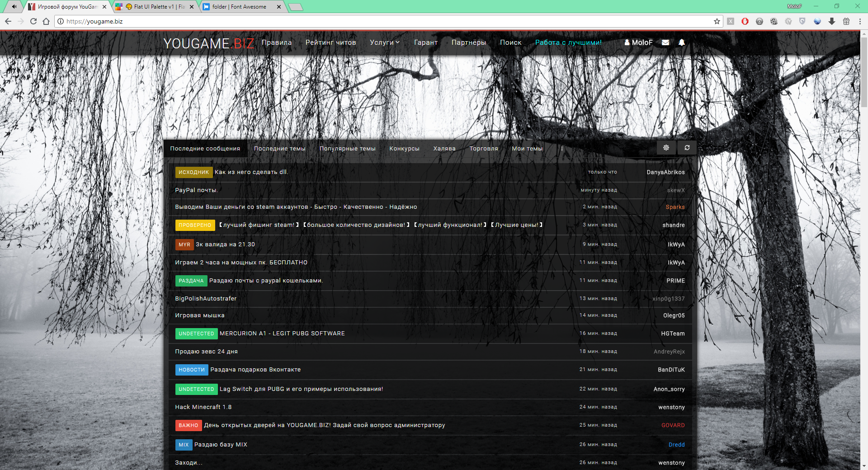The image size is (868, 470).
Task: Bookmark this page with the star icon
Action: tap(717, 21)
